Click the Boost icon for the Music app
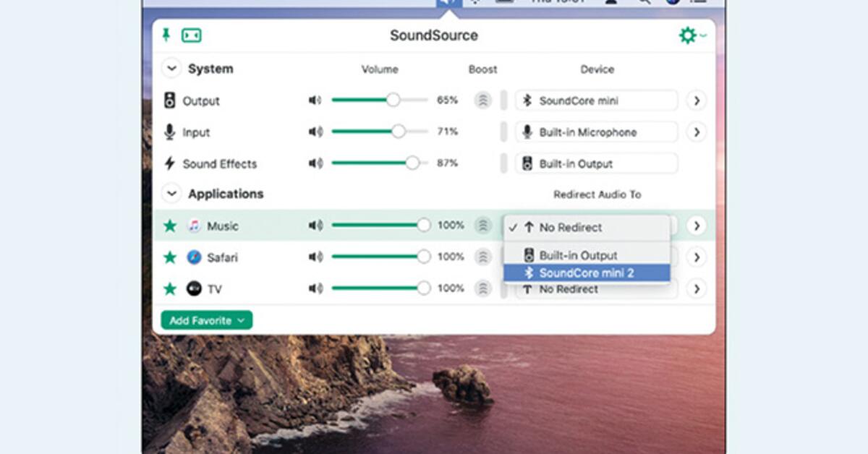 [483, 226]
